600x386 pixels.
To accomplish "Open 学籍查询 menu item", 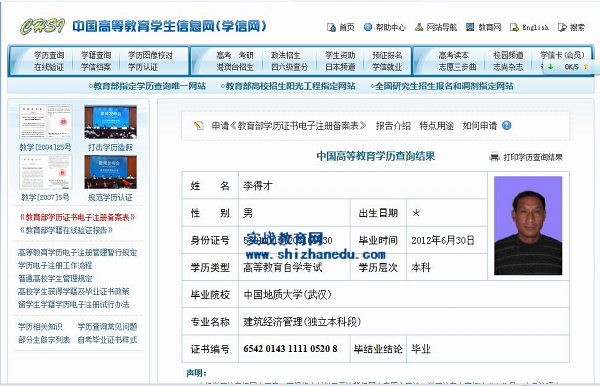I will pyautogui.click(x=96, y=55).
